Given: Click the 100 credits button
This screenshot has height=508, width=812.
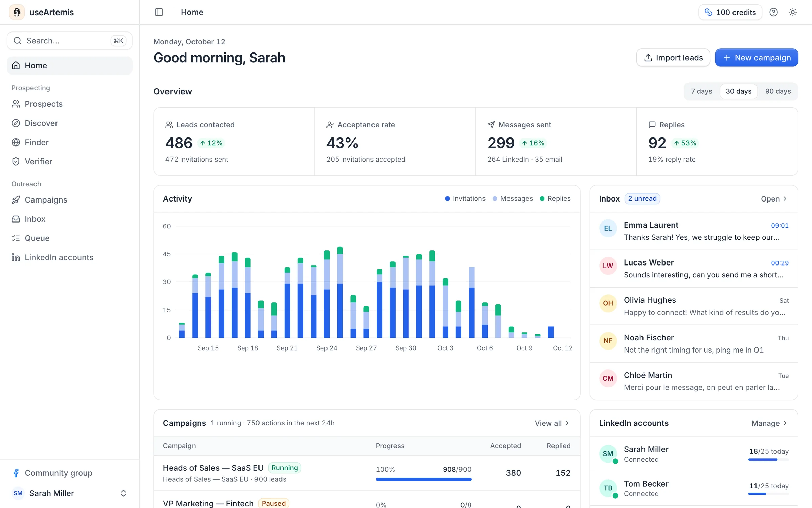Looking at the screenshot, I should click(x=730, y=12).
